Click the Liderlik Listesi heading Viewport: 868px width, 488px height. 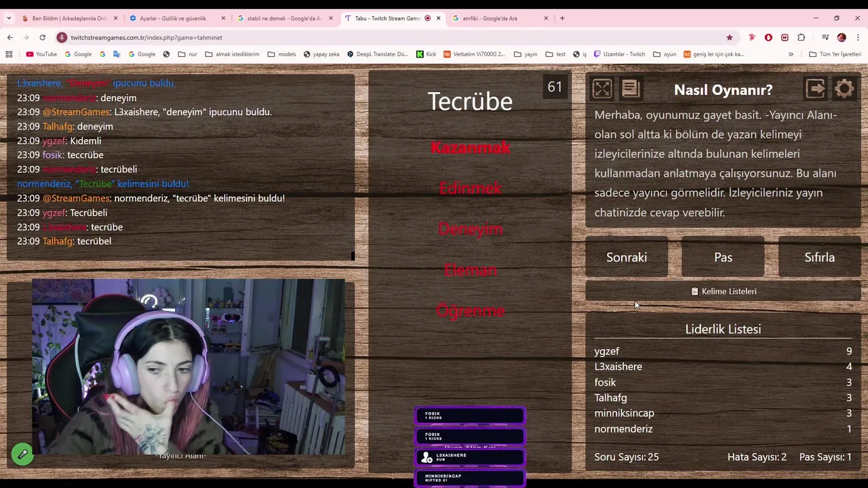pos(723,329)
